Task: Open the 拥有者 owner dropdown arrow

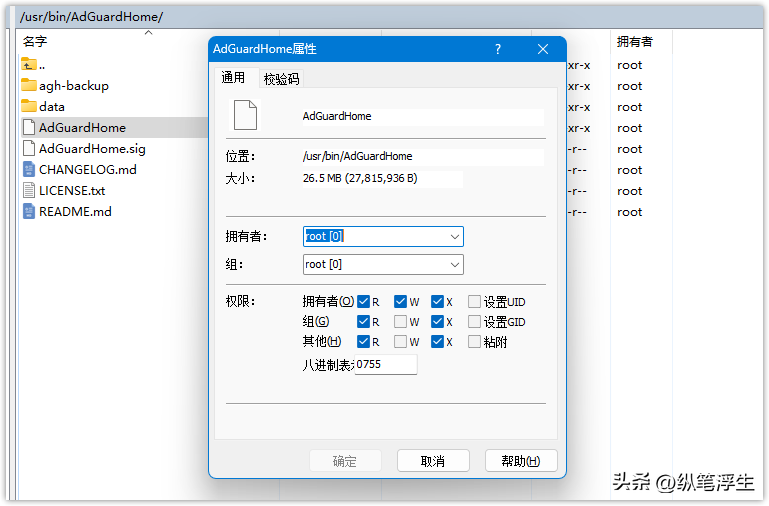Action: [x=455, y=237]
